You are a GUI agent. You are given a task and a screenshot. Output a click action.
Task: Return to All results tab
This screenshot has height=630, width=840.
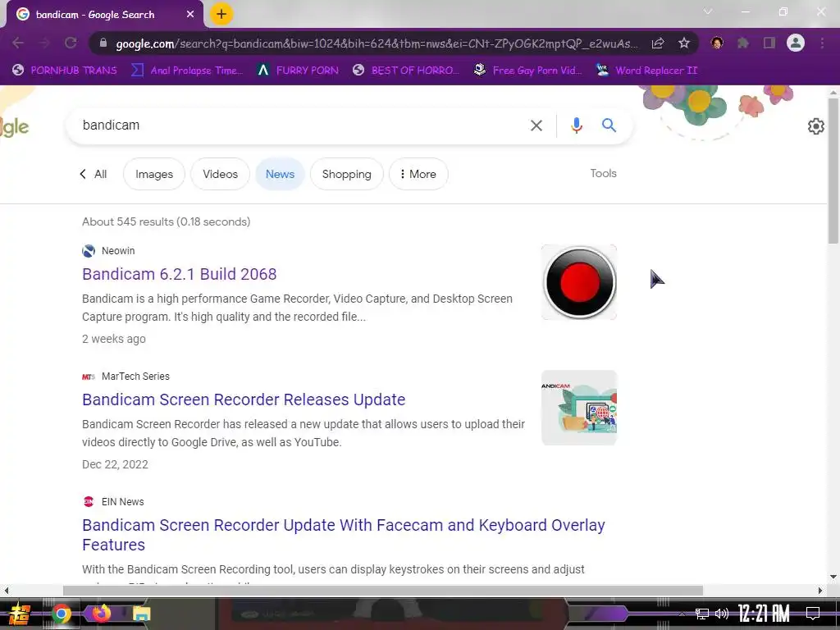click(x=94, y=174)
